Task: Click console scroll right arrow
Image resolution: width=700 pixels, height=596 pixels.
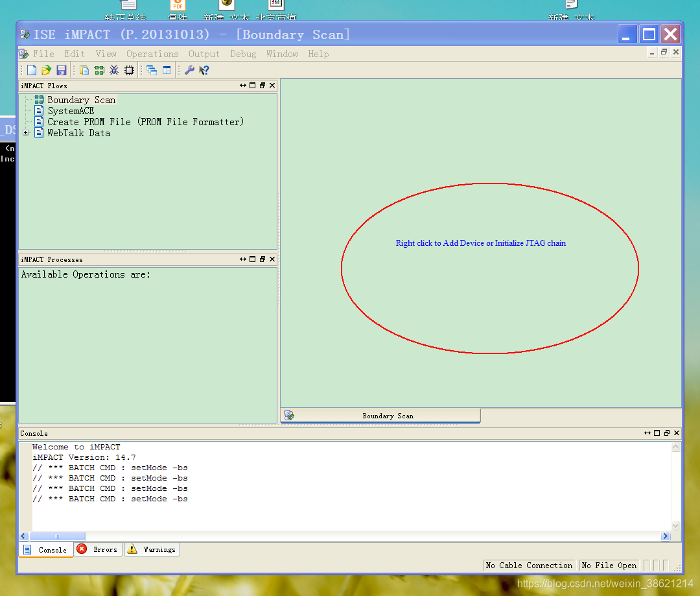Action: (666, 536)
